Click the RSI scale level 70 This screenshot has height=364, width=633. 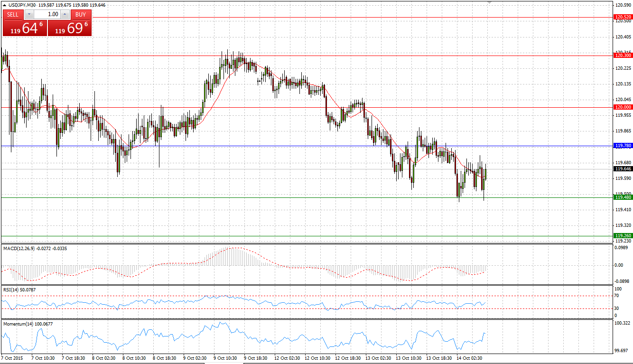pyautogui.click(x=617, y=296)
